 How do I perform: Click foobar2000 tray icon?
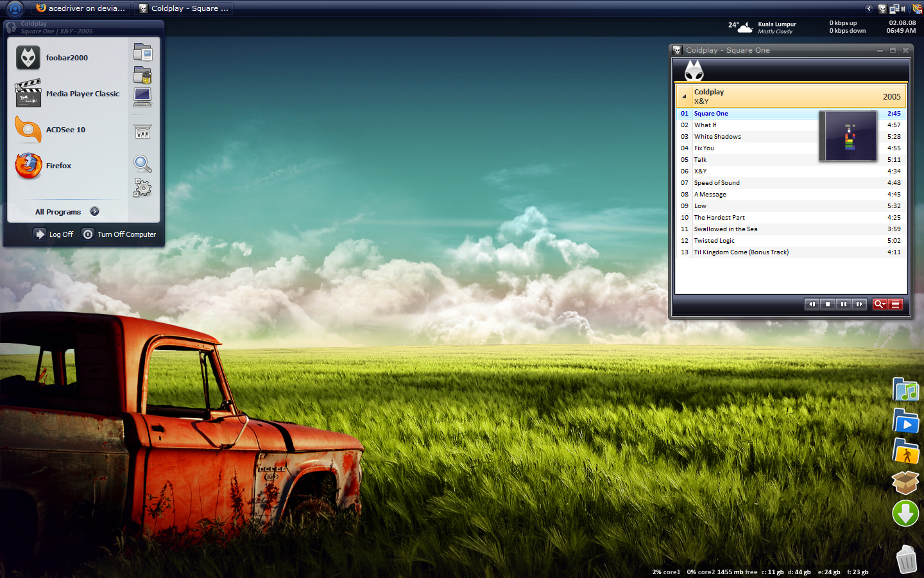coord(882,9)
